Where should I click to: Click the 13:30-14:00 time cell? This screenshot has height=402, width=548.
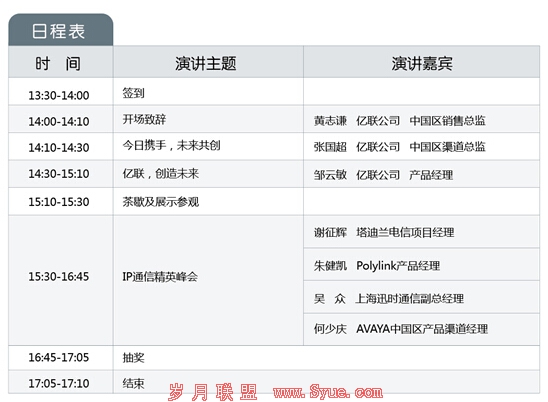(59, 95)
